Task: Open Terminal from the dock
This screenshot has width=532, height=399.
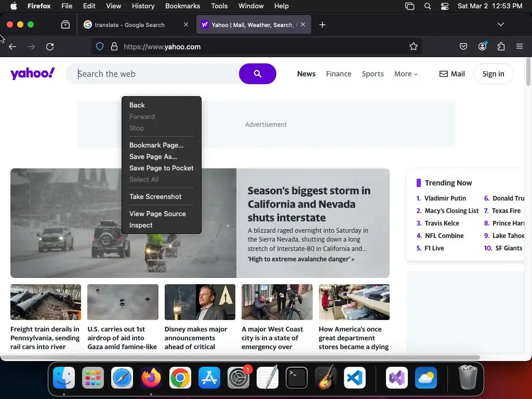Action: [297, 378]
